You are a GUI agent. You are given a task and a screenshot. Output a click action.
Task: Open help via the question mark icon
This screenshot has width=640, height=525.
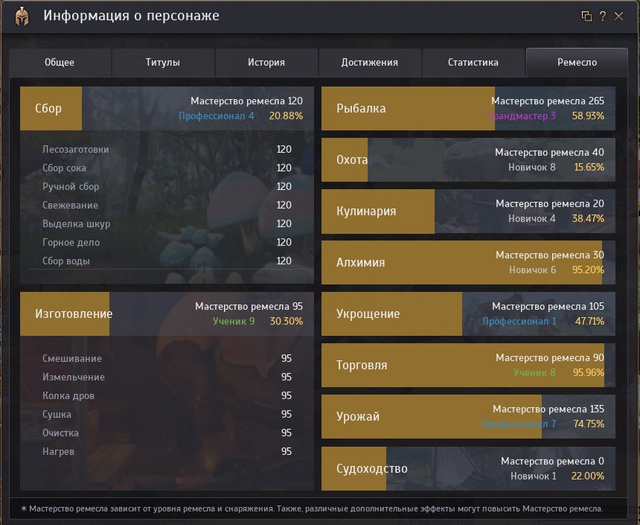[603, 16]
